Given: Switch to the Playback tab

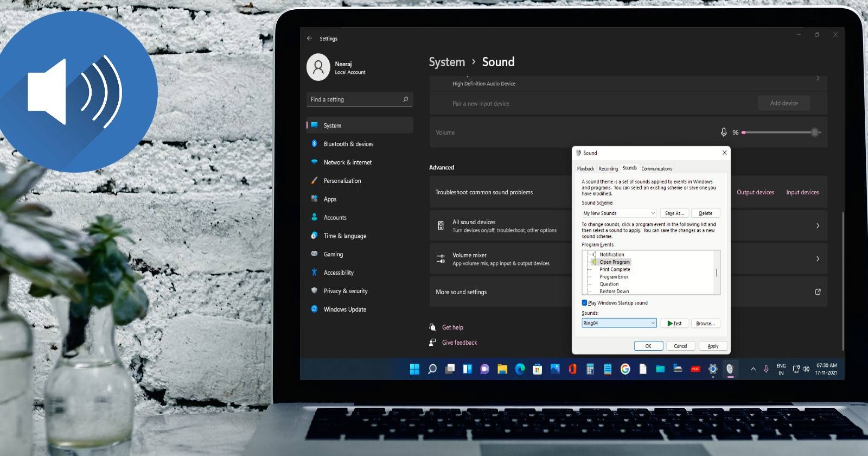Looking at the screenshot, I should [x=585, y=169].
